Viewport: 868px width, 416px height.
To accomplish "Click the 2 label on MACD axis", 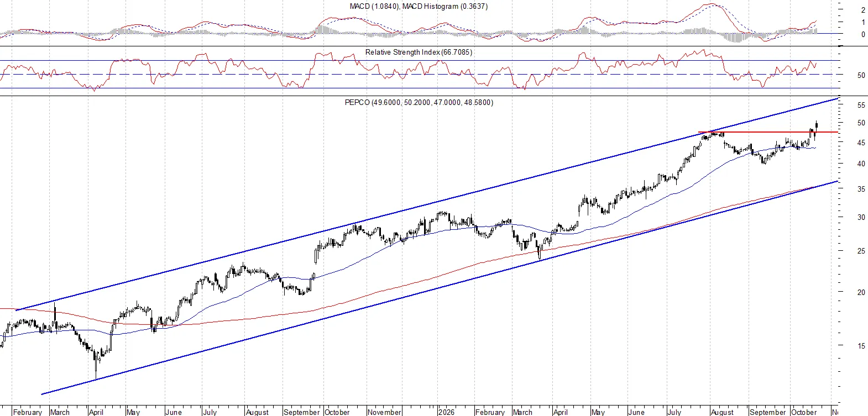I will [x=863, y=10].
